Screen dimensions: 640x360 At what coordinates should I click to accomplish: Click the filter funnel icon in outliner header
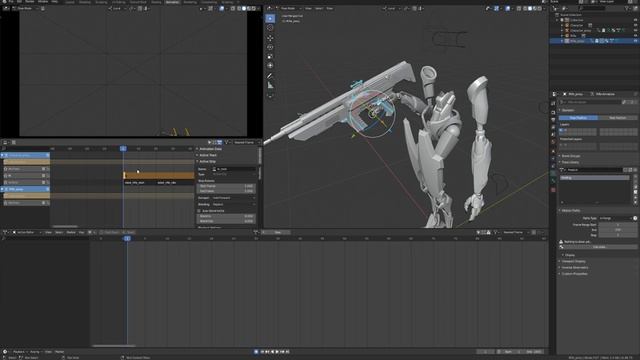tap(628, 8)
